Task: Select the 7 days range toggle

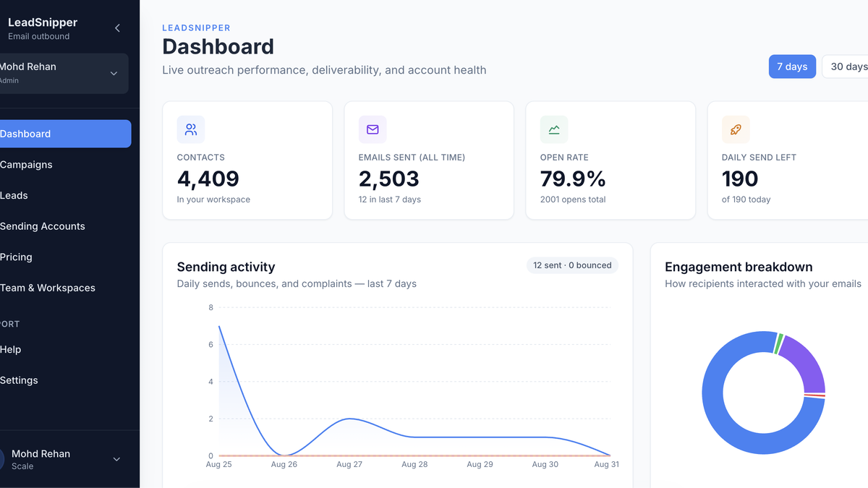Action: click(792, 67)
